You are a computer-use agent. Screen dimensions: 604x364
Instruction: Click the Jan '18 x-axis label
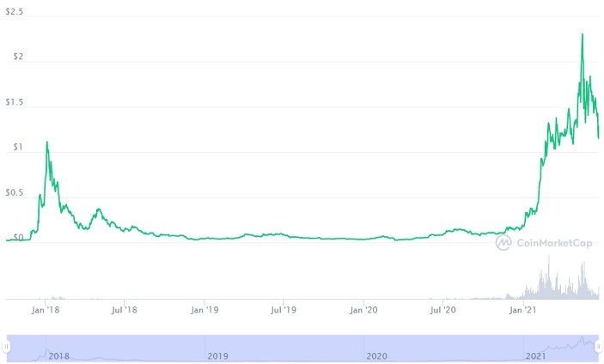(x=46, y=311)
